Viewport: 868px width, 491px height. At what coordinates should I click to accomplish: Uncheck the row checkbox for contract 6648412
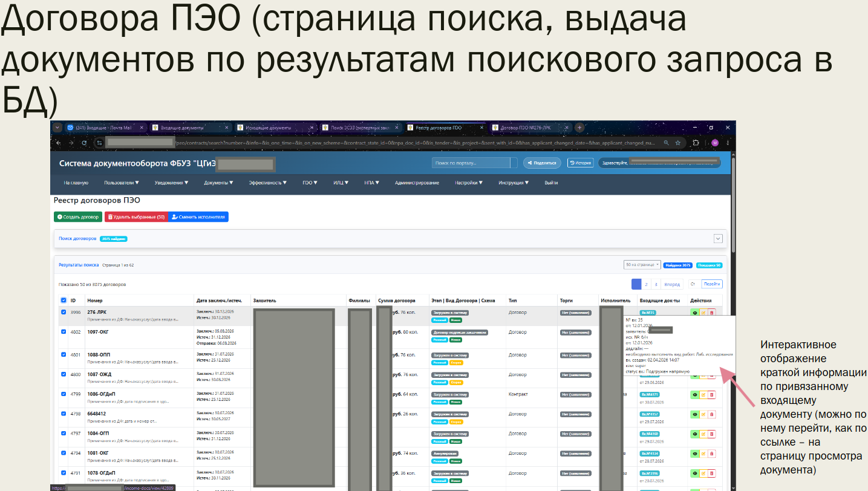[x=64, y=414]
